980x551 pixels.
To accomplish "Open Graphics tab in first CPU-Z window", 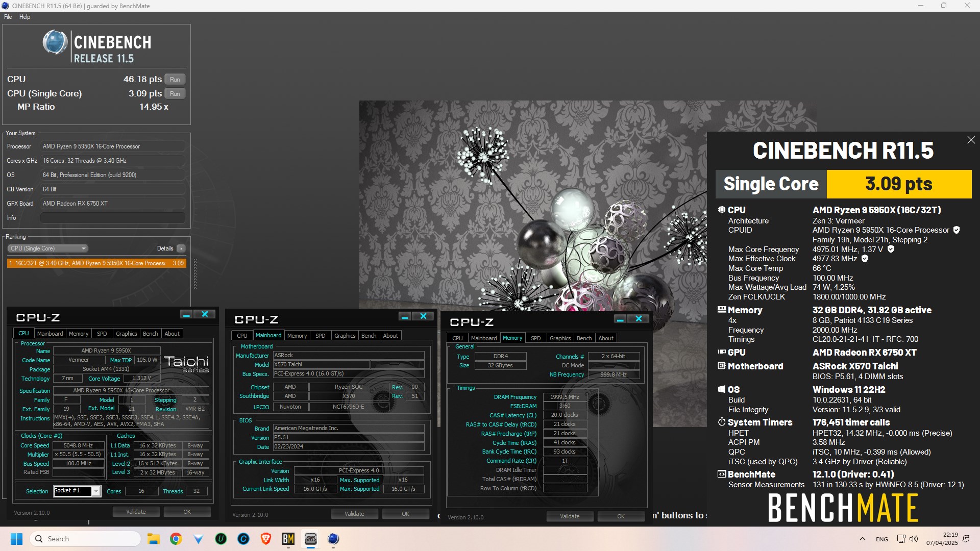I will tap(126, 334).
